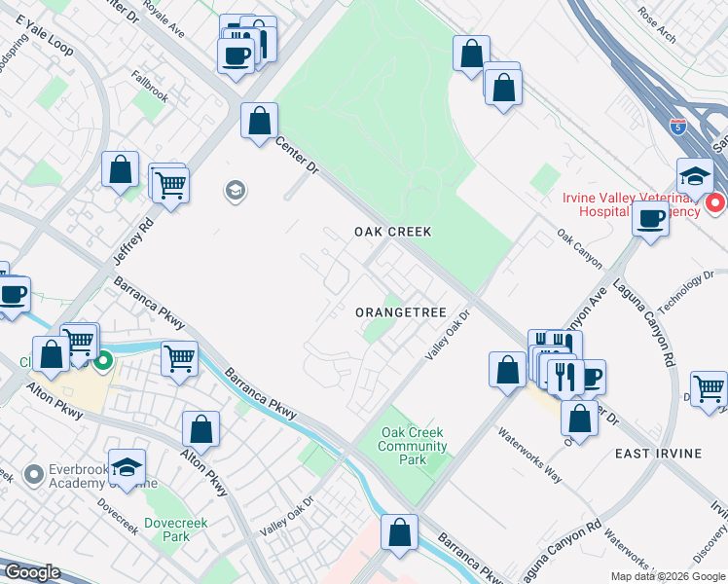The height and width of the screenshot is (584, 728).
Task: Click the OAK CREEK neighborhood label
Action: pyautogui.click(x=393, y=232)
